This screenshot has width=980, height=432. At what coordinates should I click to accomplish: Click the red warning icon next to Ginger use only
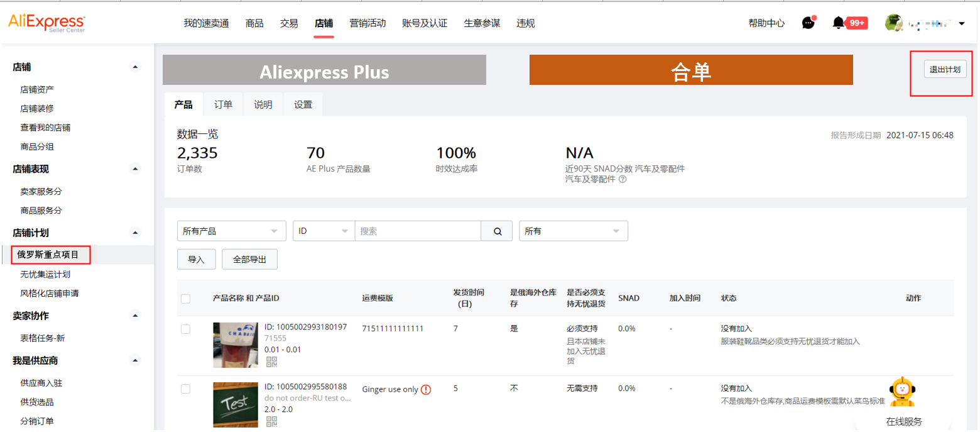point(428,389)
